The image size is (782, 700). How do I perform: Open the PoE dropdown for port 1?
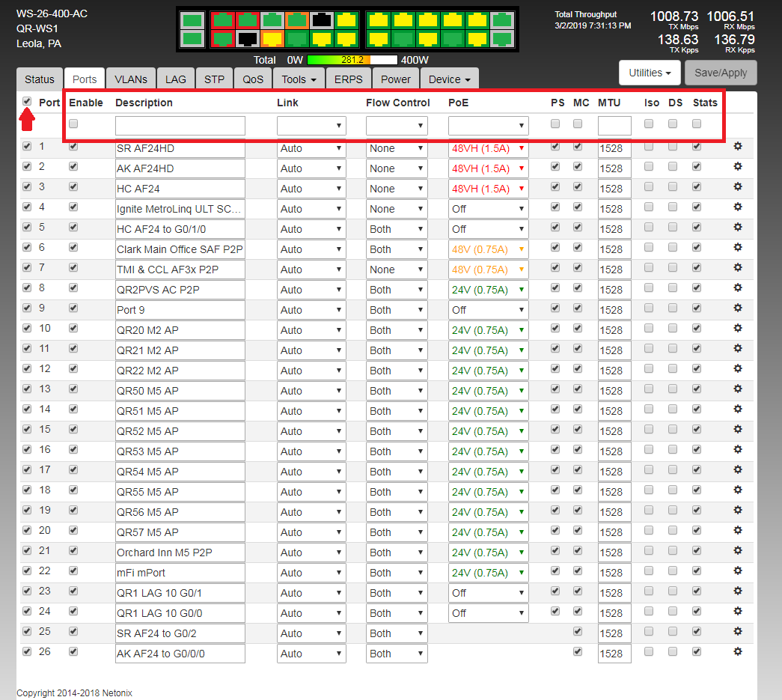click(488, 148)
